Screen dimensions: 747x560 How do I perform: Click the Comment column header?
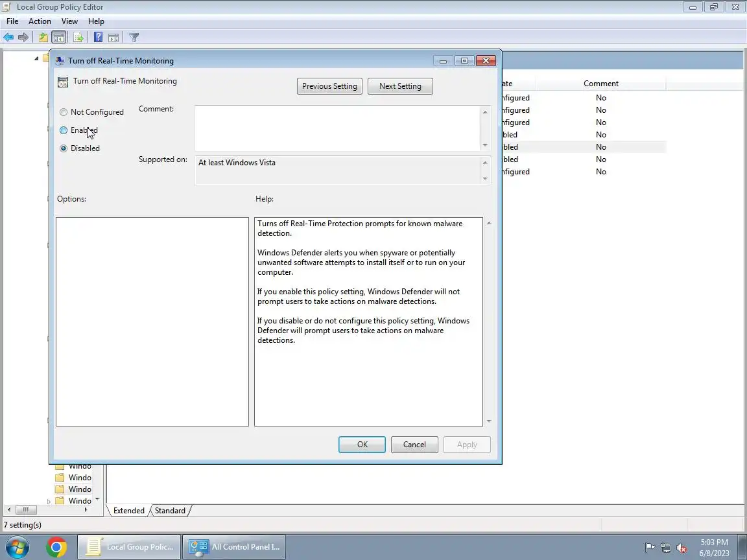coord(600,84)
